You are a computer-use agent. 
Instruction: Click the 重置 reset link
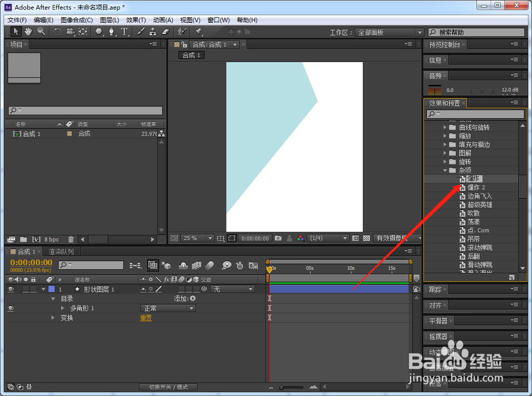pos(146,318)
